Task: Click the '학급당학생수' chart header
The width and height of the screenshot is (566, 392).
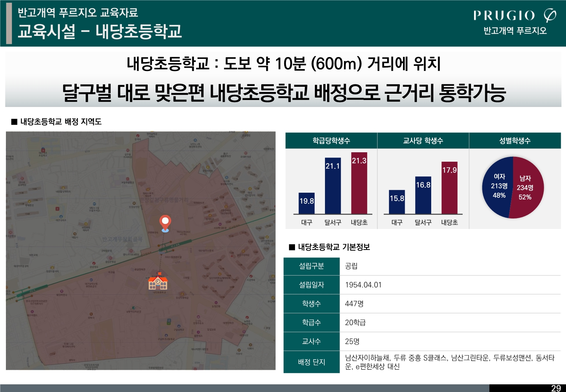Action: (331, 141)
